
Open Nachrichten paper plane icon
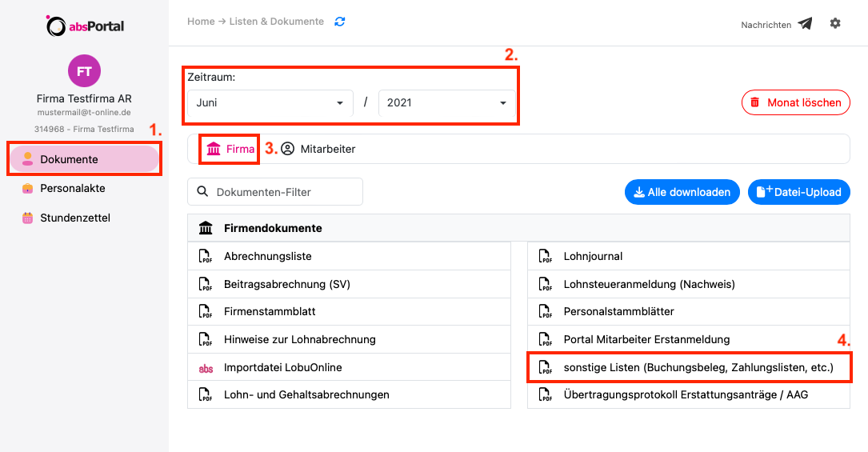click(805, 24)
